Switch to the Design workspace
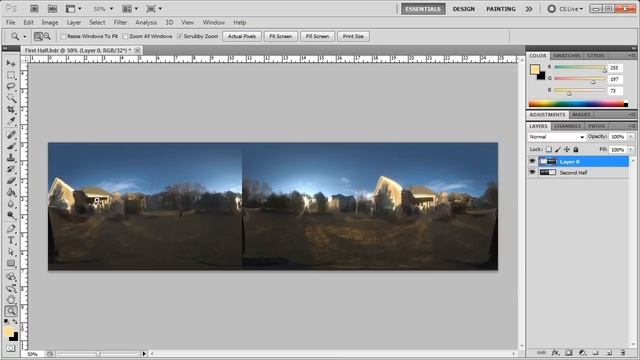The image size is (640, 360). click(464, 9)
